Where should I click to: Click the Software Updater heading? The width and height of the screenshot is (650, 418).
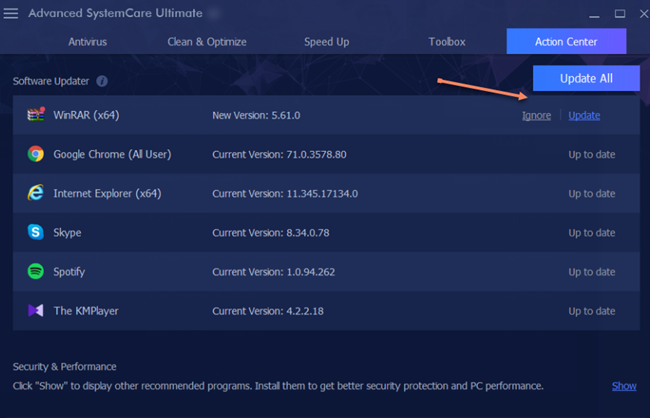coord(51,81)
